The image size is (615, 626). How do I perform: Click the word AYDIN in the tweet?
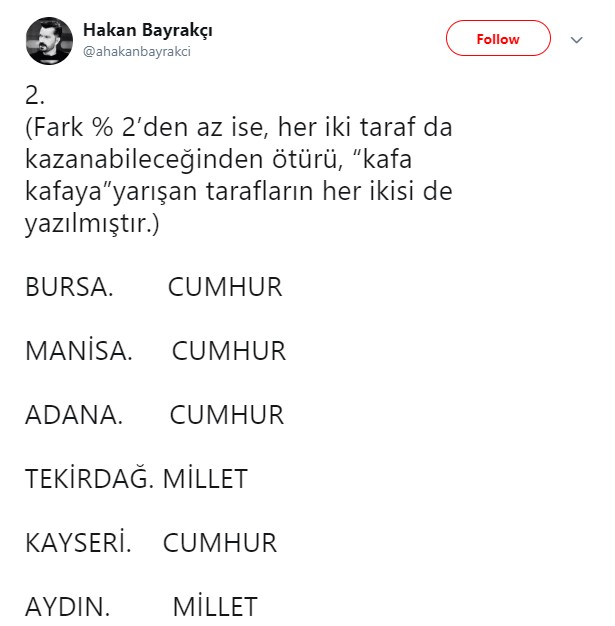click(x=66, y=607)
